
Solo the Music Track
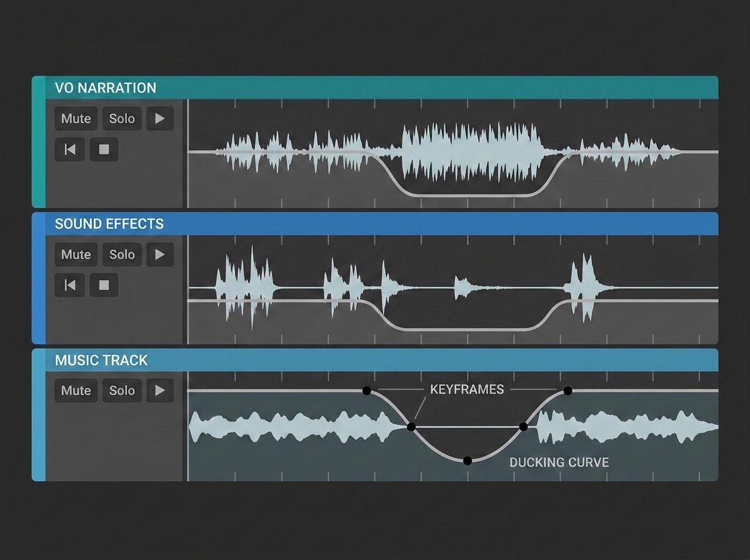click(x=122, y=391)
